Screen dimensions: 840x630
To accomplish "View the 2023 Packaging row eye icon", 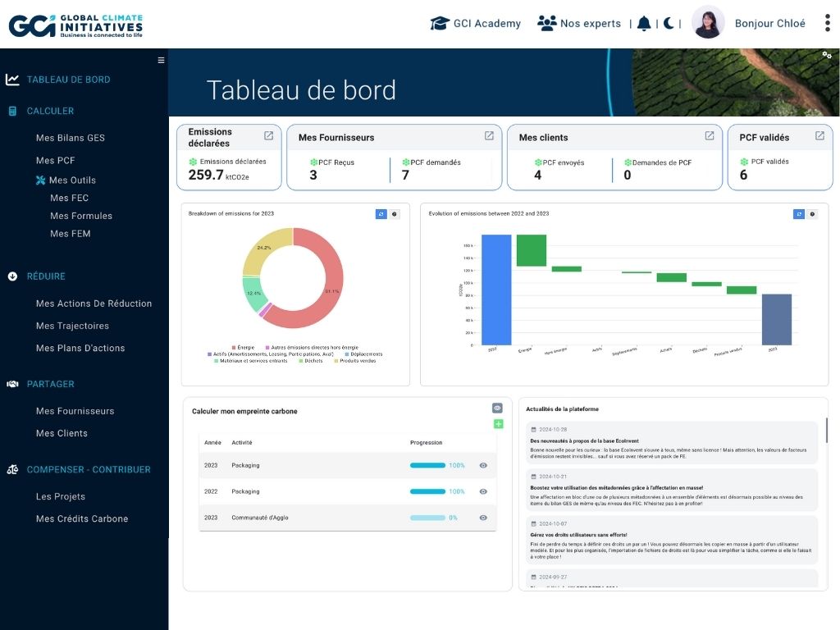I will point(483,465).
